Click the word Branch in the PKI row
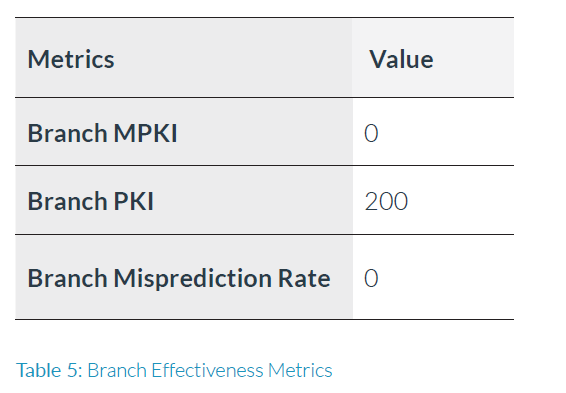This screenshot has width=566, height=393. coord(68,201)
